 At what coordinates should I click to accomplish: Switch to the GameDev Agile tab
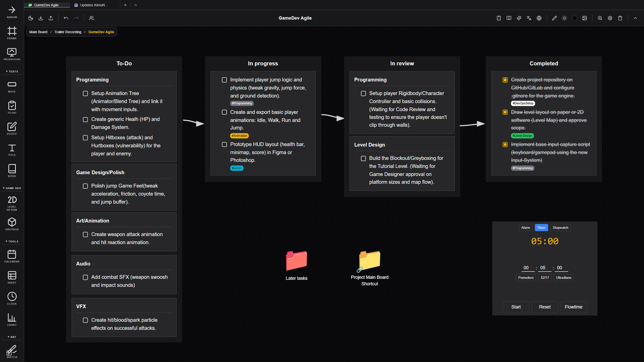pyautogui.click(x=47, y=5)
